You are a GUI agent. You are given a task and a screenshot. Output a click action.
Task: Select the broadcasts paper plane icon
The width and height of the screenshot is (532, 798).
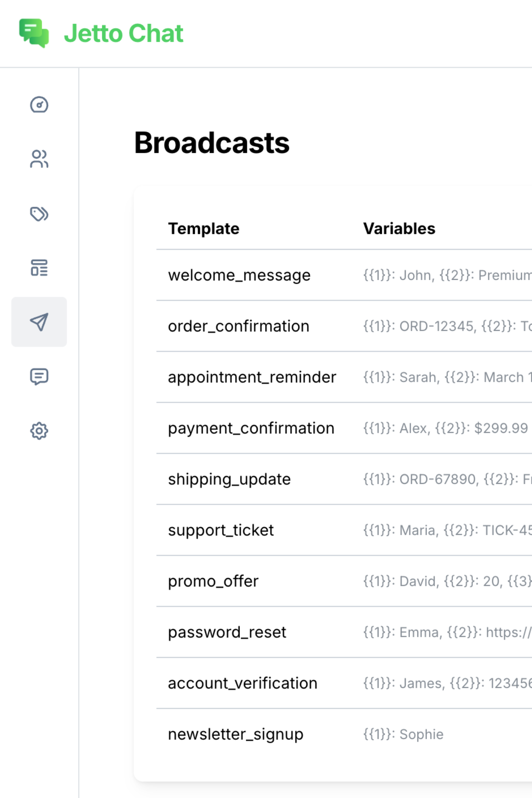click(39, 322)
